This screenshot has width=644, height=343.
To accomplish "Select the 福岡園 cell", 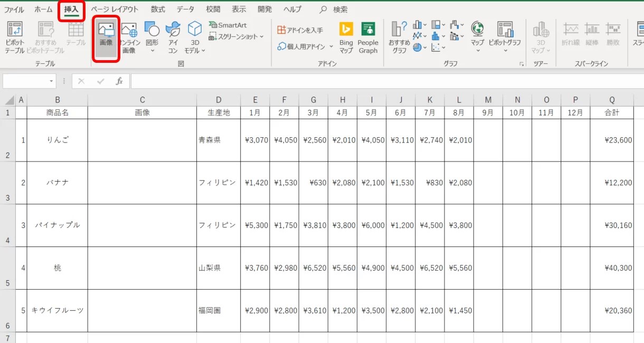I will (x=219, y=311).
